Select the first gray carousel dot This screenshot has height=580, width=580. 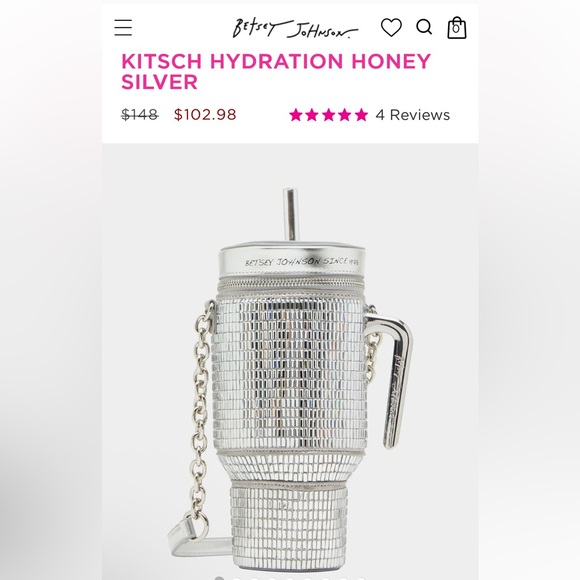(219, 578)
